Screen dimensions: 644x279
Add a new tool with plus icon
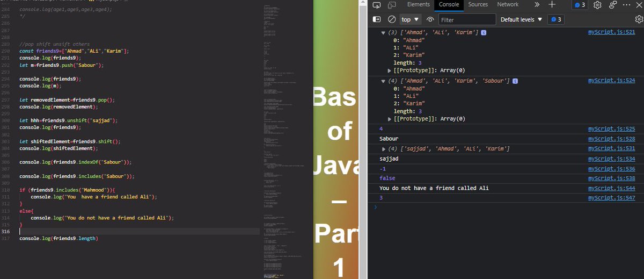click(552, 4)
